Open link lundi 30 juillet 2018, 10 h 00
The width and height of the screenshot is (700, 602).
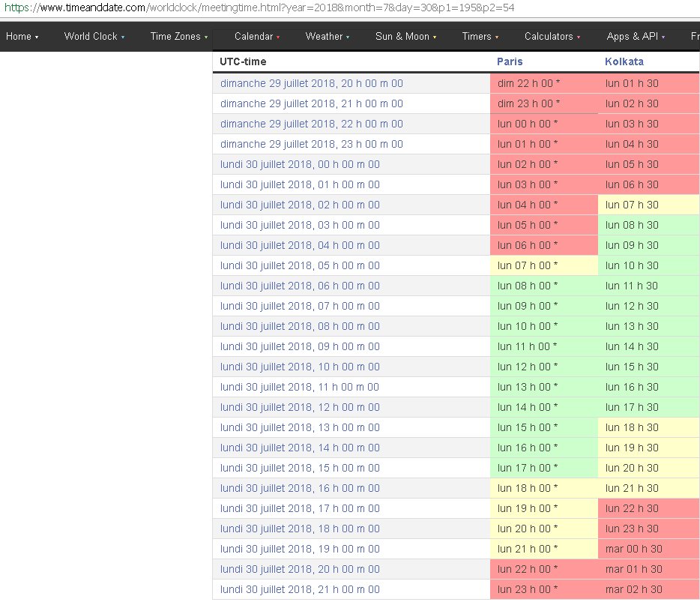click(x=300, y=367)
